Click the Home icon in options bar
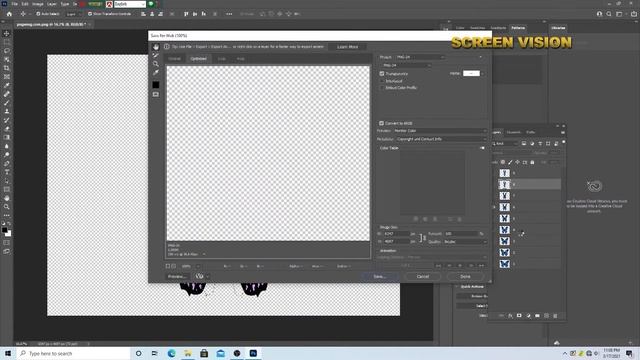The width and height of the screenshot is (640, 360). [x=9, y=14]
